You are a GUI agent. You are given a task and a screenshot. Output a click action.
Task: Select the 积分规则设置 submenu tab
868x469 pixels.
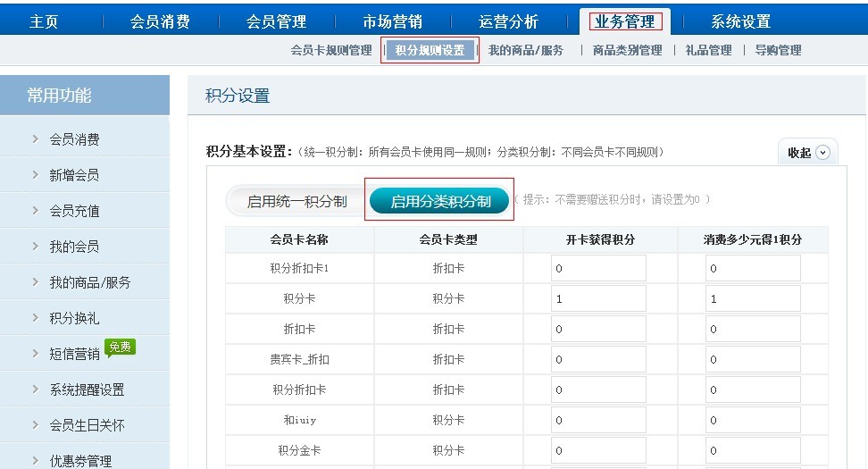[x=430, y=50]
